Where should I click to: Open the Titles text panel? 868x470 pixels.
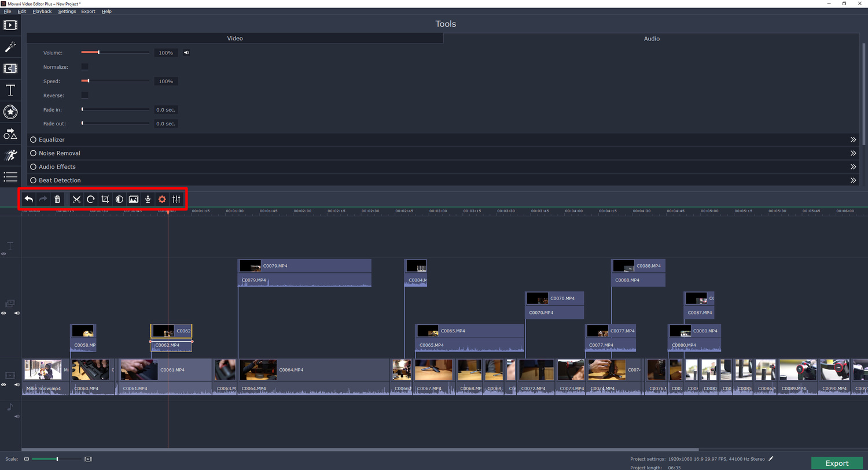pyautogui.click(x=10, y=90)
